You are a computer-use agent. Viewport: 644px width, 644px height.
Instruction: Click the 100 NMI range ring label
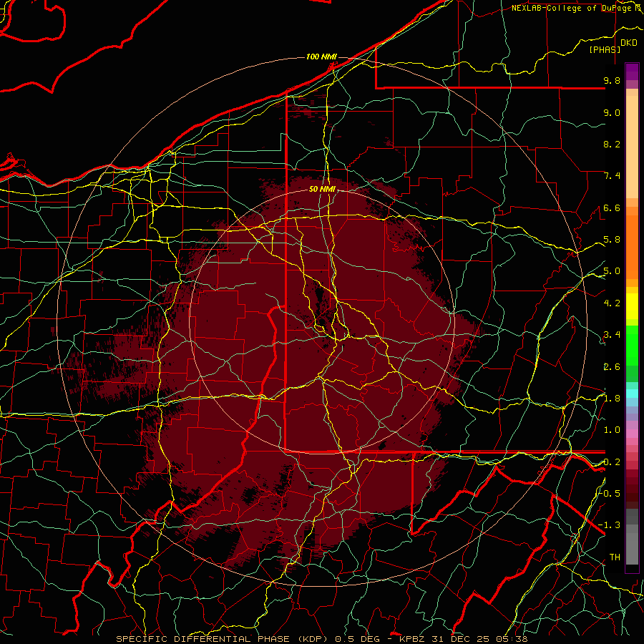pos(321,57)
